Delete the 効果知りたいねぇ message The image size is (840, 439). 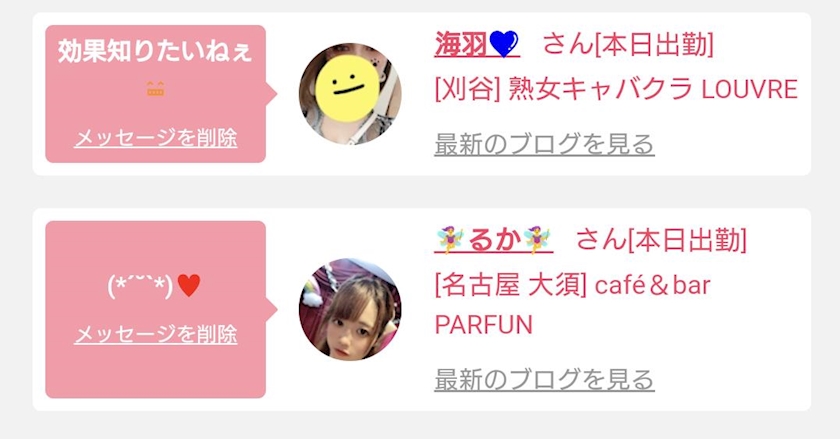click(155, 138)
